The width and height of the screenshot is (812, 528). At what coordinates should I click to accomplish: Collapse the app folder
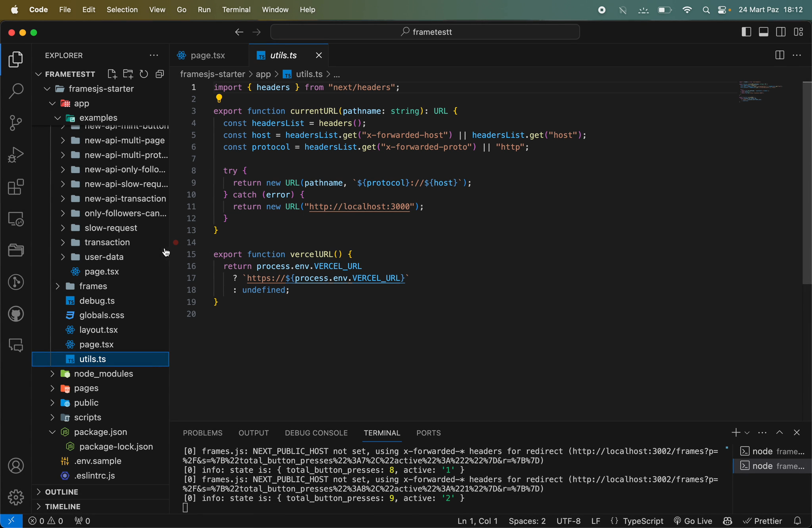(52, 103)
